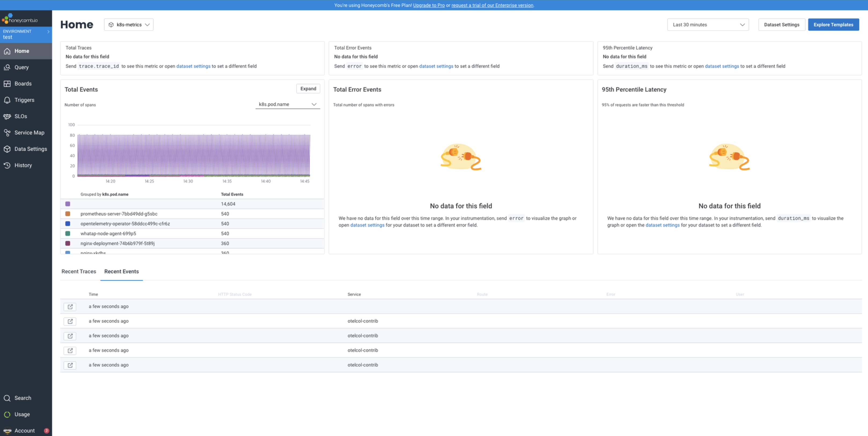The width and height of the screenshot is (868, 436).
Task: Open the k8s-metrics dataset dropdown
Action: click(x=129, y=25)
